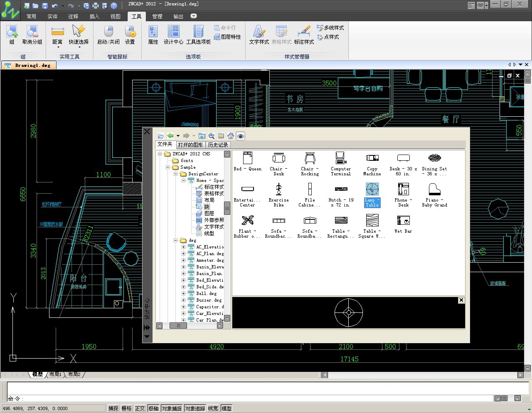Switch to the 历史记录 history tab
Screen dimensions: 532x413
pyautogui.click(x=218, y=145)
